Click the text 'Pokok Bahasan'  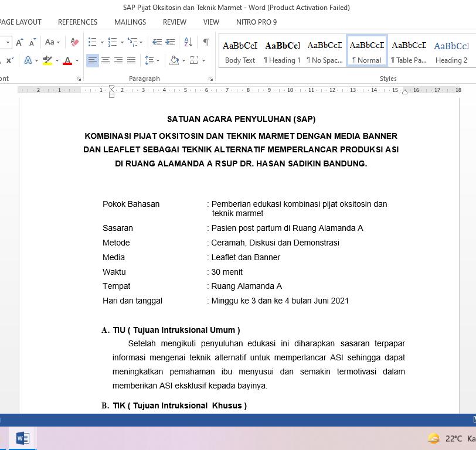point(131,204)
